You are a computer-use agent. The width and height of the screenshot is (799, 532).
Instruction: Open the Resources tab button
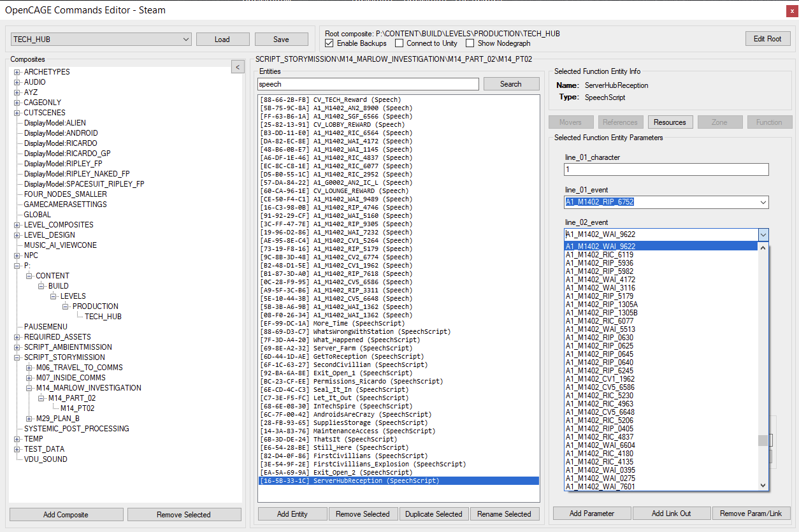click(x=670, y=122)
